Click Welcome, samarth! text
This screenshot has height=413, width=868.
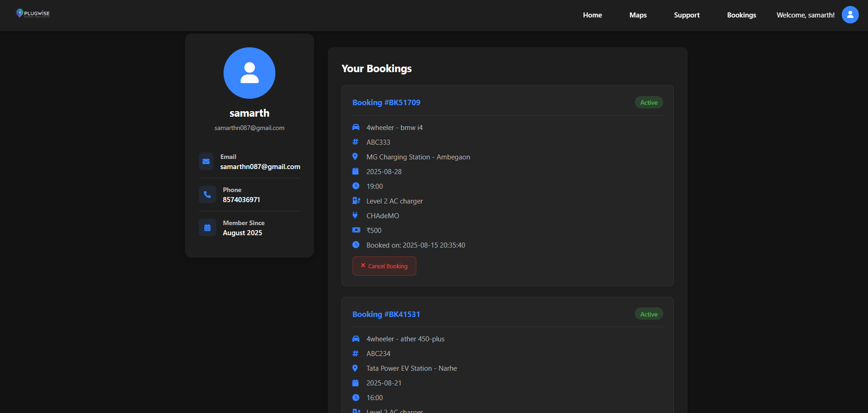tap(805, 15)
